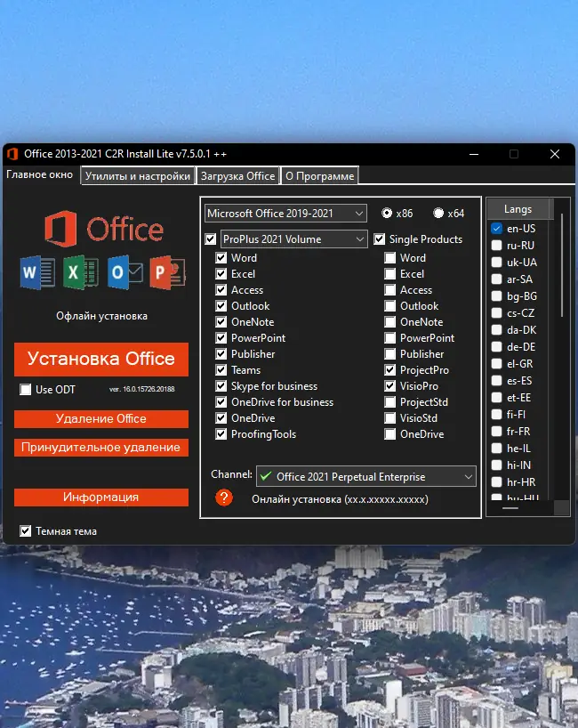Check Outlook under Single Products
This screenshot has width=578, height=728.
coord(390,306)
